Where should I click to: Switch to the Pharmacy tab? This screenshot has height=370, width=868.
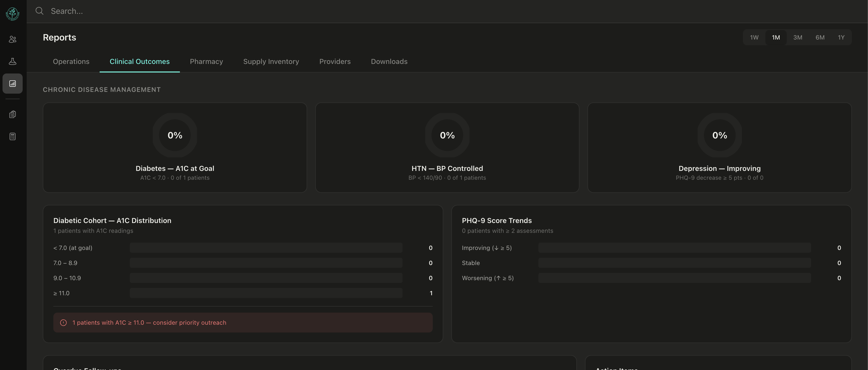coord(206,62)
